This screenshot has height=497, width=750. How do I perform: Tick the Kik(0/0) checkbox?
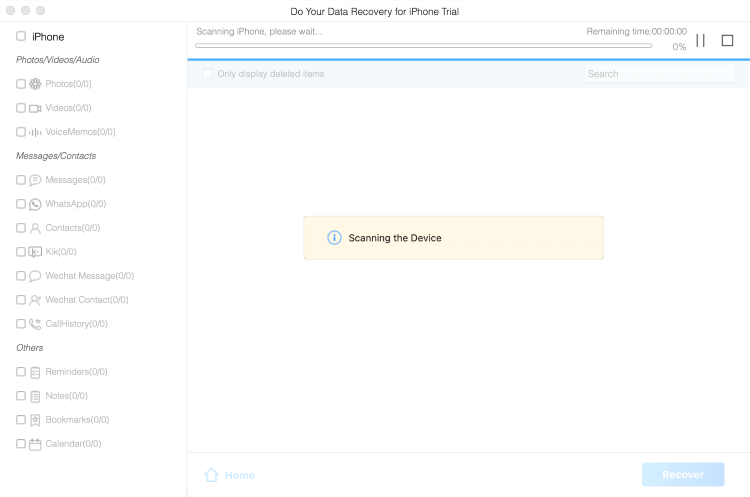[21, 252]
